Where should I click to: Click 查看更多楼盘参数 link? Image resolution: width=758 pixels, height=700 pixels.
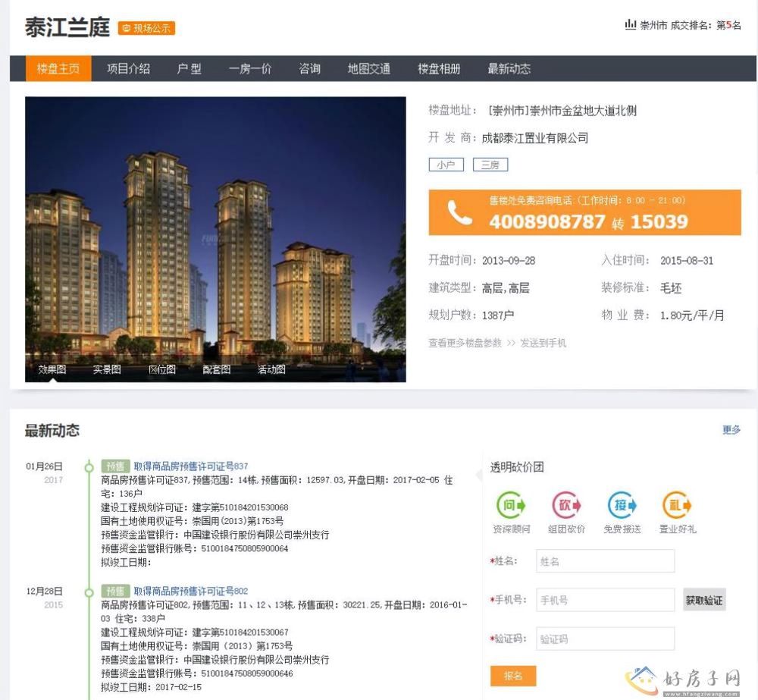pos(465,343)
